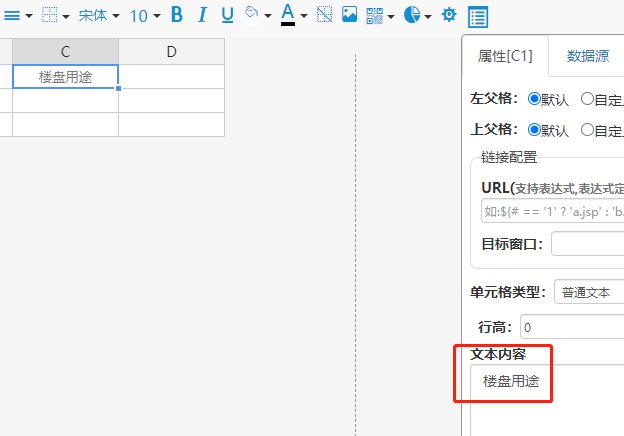Expand the border options dropdown arrow
624x436 pixels.
tap(66, 16)
